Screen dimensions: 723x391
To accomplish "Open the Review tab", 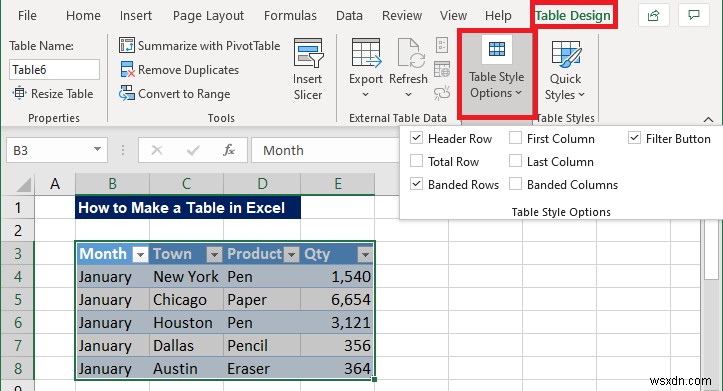I will [402, 16].
